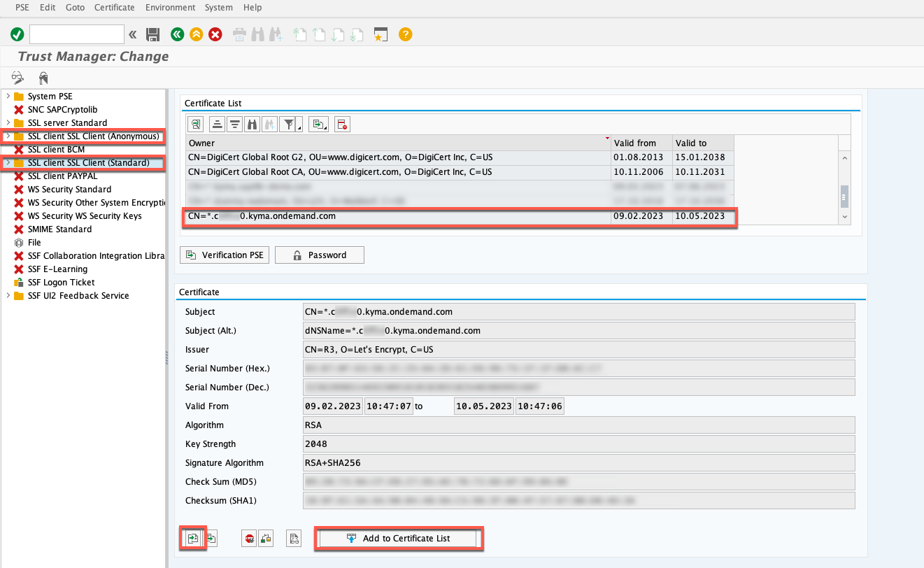The width and height of the screenshot is (924, 568).
Task: Select the File tree entry
Action: [x=34, y=242]
